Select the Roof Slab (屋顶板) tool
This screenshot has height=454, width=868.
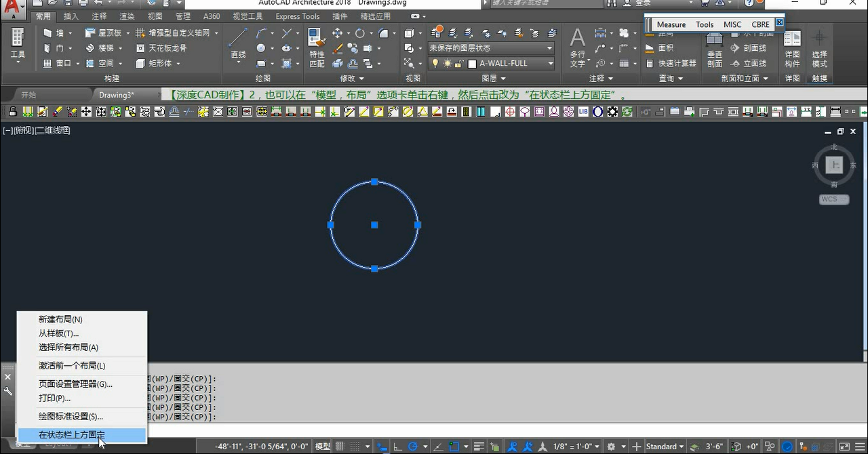click(103, 33)
